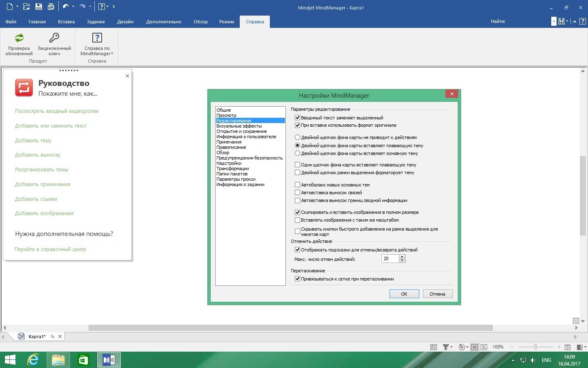This screenshot has height=368, width=588.
Task: Click the Help question mark icon in quick access toolbar
Action: click(102, 7)
